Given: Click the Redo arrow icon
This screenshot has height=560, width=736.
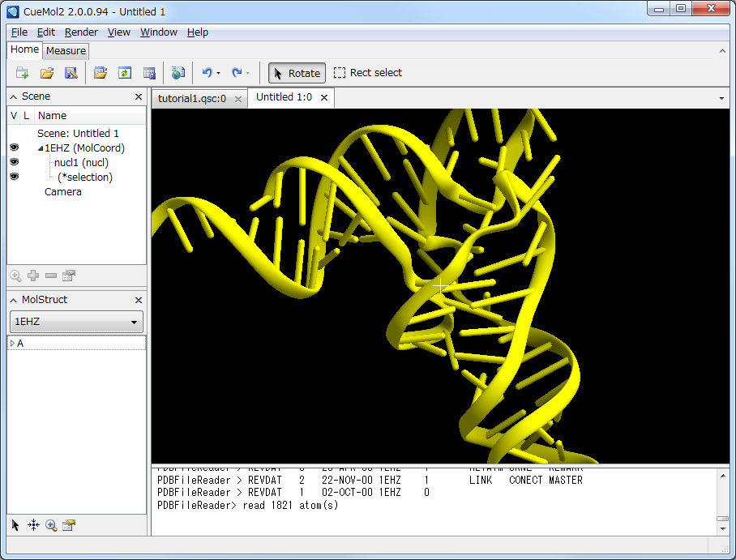Looking at the screenshot, I should pos(237,73).
